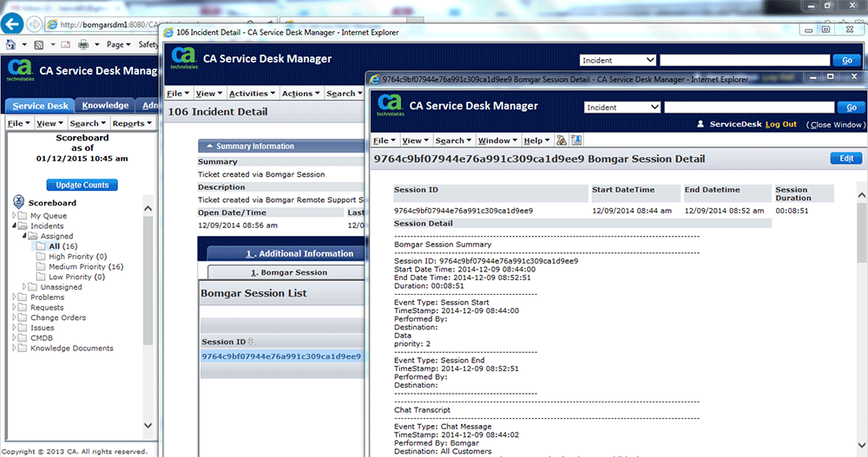
Task: Click the contact card icon after Help menu
Action: coord(576,140)
